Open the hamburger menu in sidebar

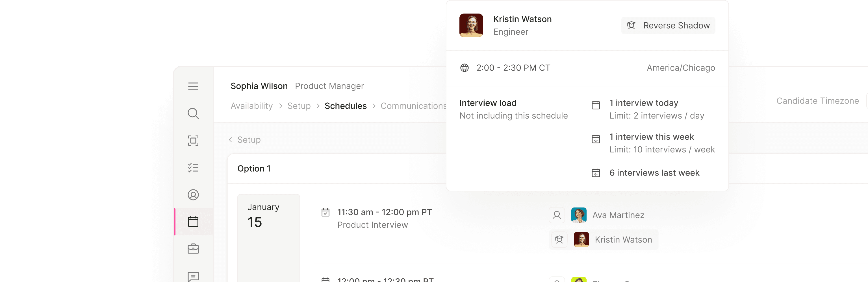pos(193,86)
